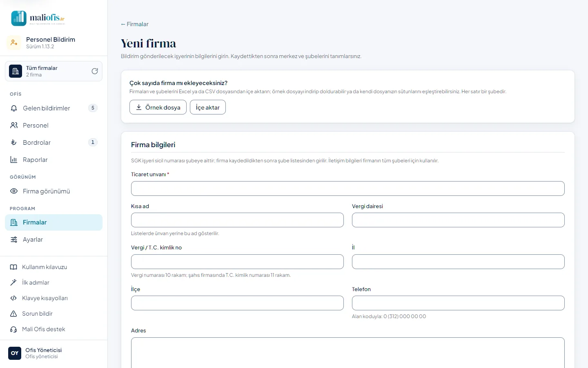Open Bordrolar menu item
The width and height of the screenshot is (588, 368).
(53, 143)
